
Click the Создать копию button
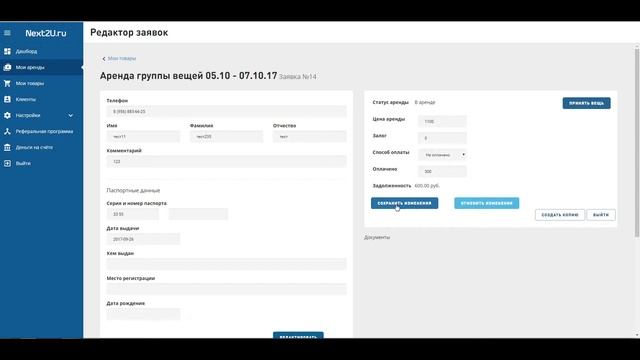click(x=560, y=215)
